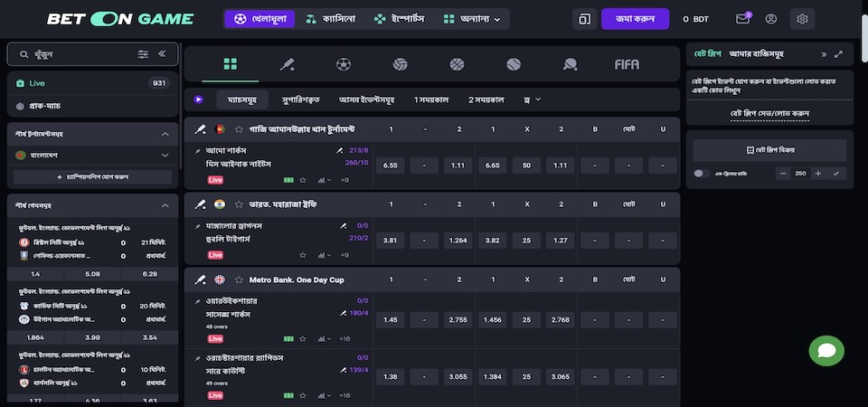Select the football sport filter icon

pos(343,64)
